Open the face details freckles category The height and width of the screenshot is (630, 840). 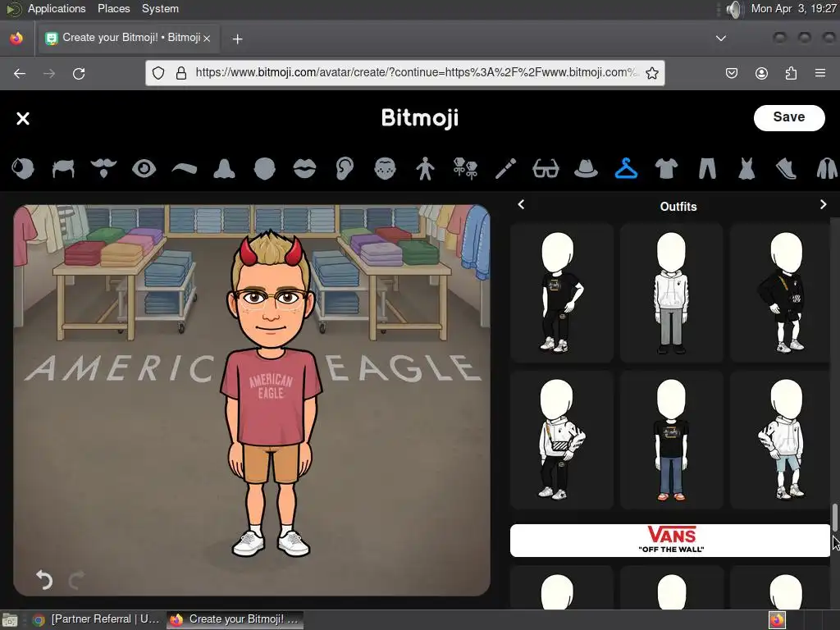tap(386, 169)
